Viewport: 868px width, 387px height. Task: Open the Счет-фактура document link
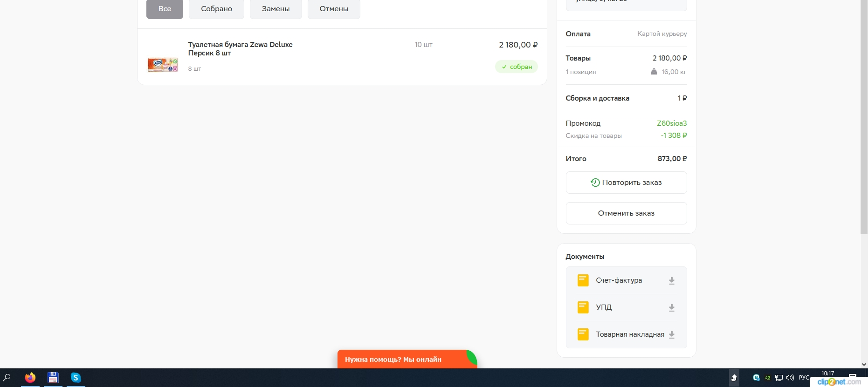tap(619, 280)
